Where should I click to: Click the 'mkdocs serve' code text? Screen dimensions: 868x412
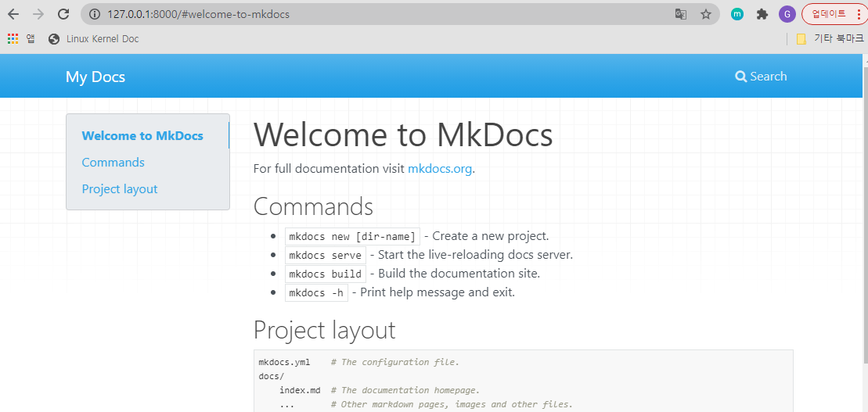tap(325, 256)
